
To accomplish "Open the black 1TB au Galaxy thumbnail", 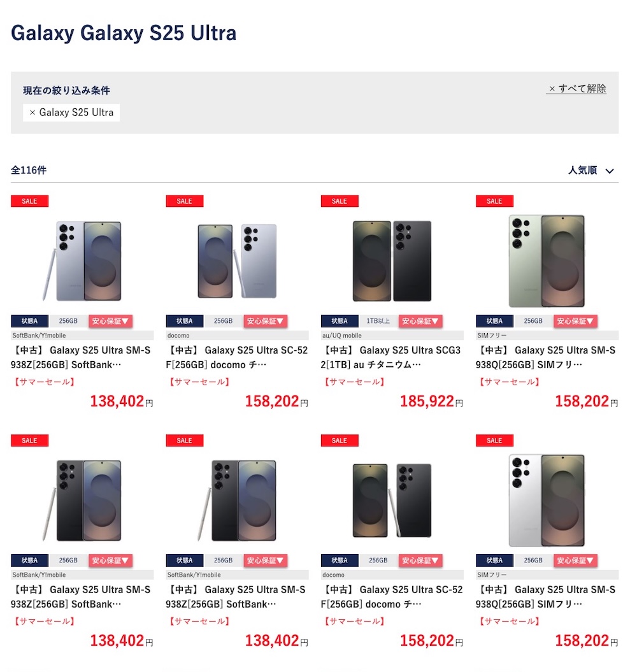I will coord(392,261).
